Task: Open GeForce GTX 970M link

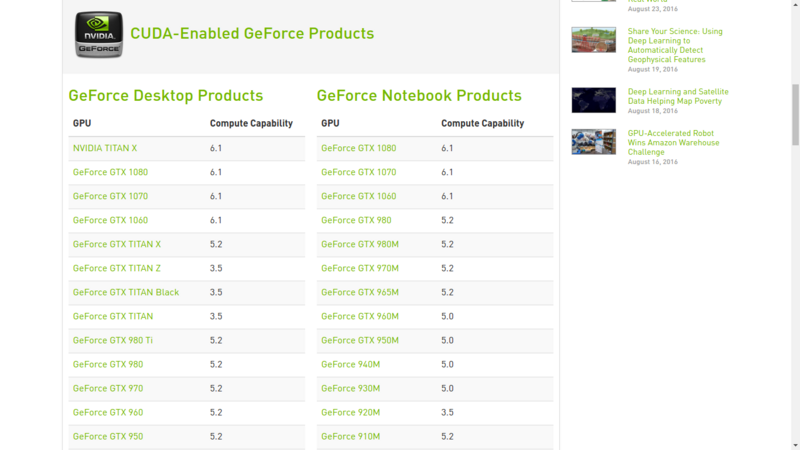Action: [360, 268]
